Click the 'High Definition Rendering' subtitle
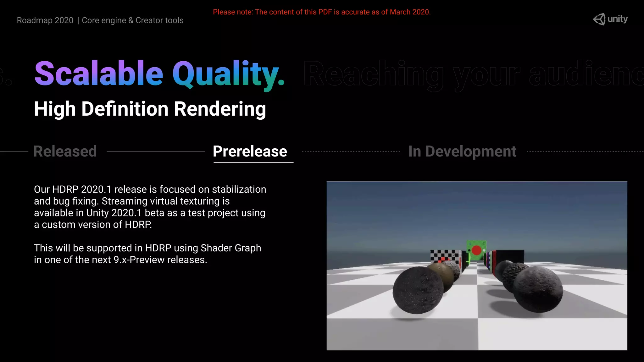 150,109
